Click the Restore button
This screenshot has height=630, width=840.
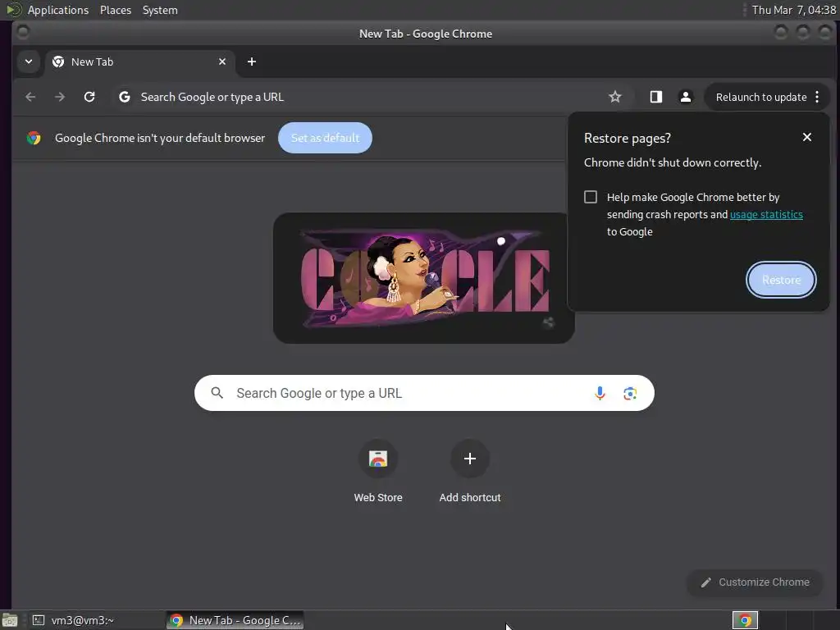pos(781,280)
